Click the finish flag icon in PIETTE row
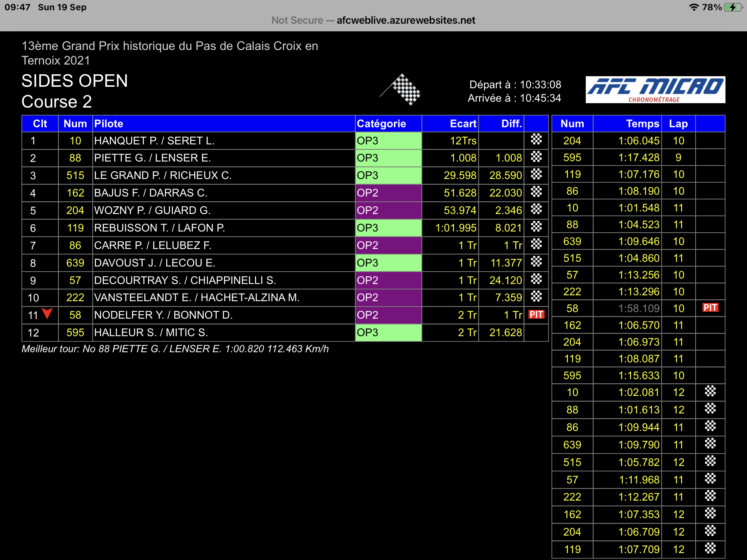Screen dimensions: 747x560 click(536, 157)
